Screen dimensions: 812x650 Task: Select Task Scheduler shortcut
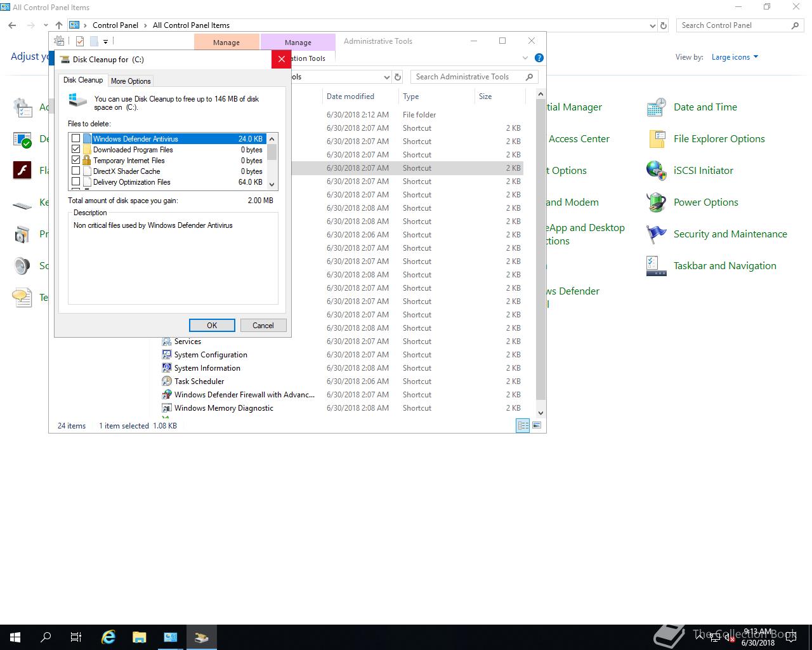(199, 381)
